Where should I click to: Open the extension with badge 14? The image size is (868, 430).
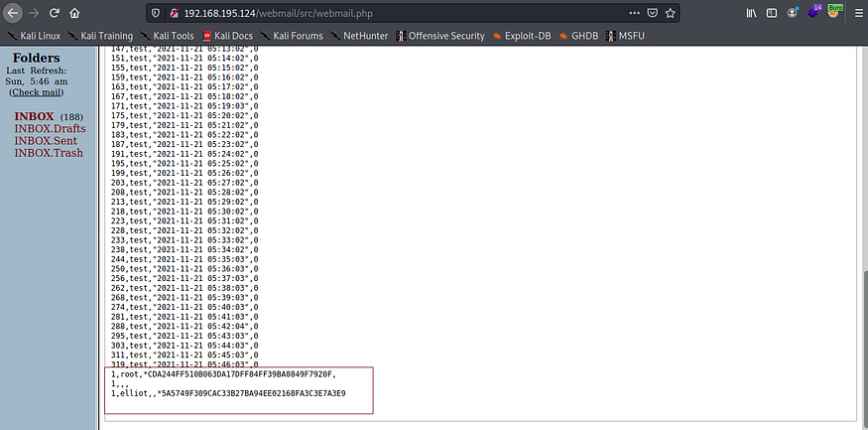click(x=813, y=12)
